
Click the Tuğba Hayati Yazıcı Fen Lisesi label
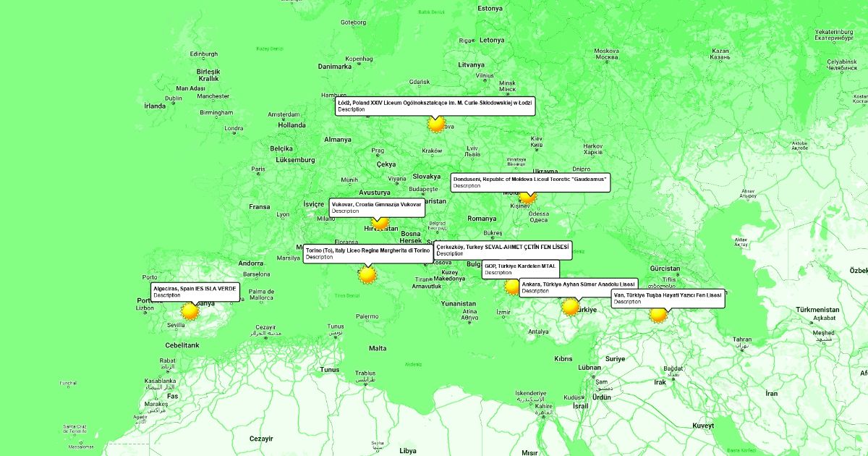[667, 298]
